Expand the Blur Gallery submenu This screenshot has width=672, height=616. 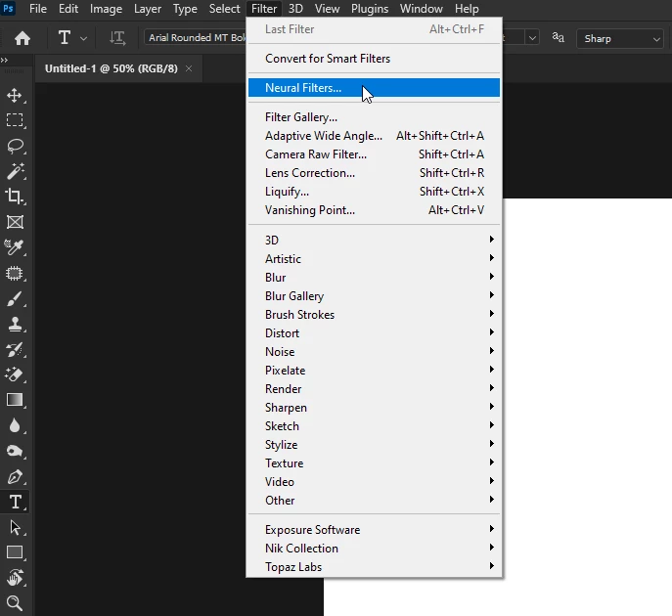(x=374, y=296)
